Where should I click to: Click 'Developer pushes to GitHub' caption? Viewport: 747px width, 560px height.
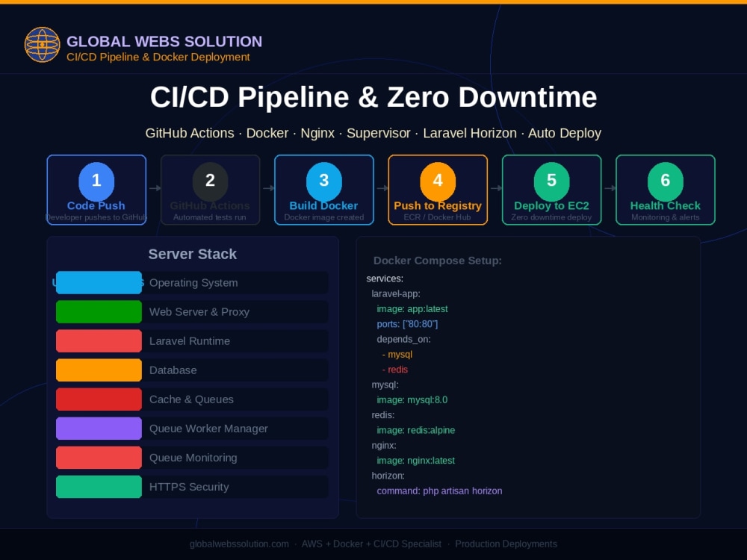96,217
